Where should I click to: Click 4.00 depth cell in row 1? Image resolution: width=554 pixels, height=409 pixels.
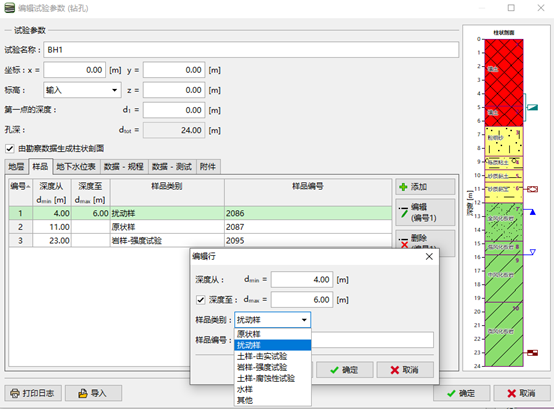[52, 213]
